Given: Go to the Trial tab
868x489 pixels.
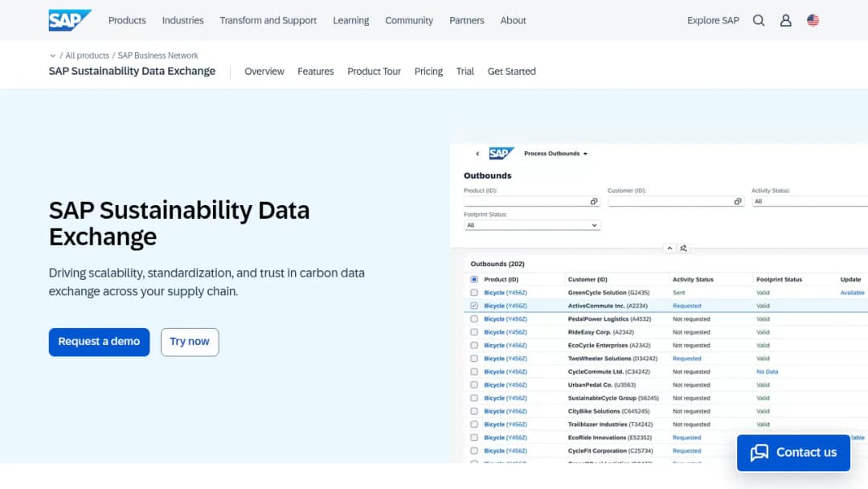Looking at the screenshot, I should point(465,72).
